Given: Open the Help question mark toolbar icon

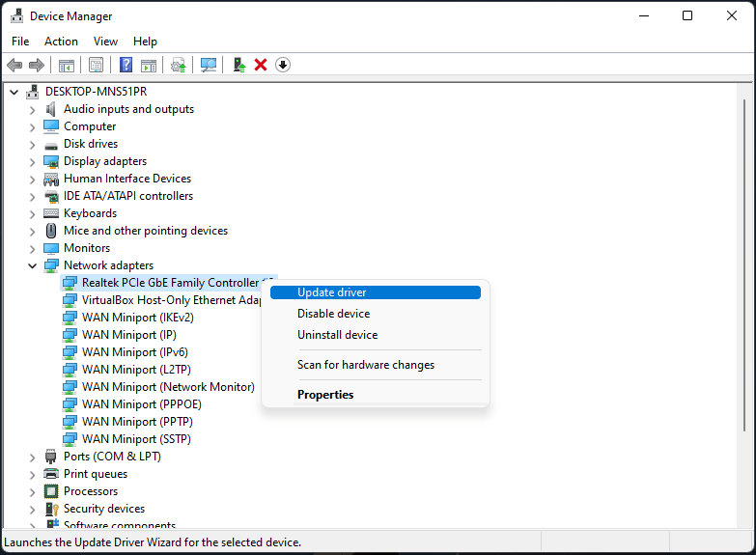Looking at the screenshot, I should click(x=126, y=65).
